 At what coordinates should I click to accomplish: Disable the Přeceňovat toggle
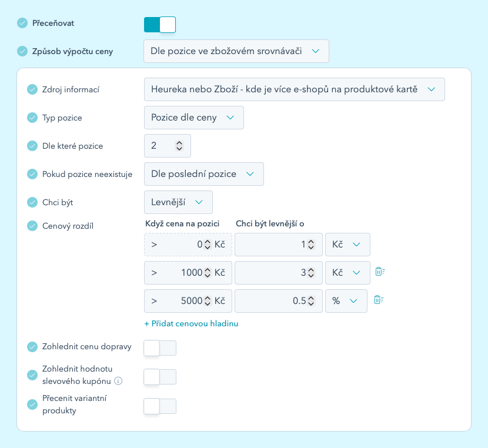160,25
